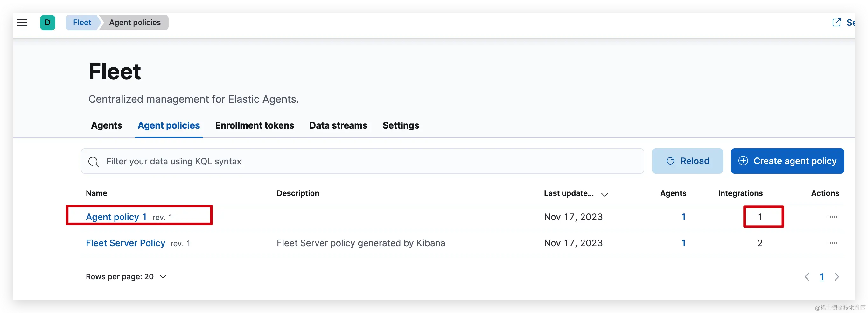868x313 pixels.
Task: Open the Settings tab
Action: click(x=401, y=125)
